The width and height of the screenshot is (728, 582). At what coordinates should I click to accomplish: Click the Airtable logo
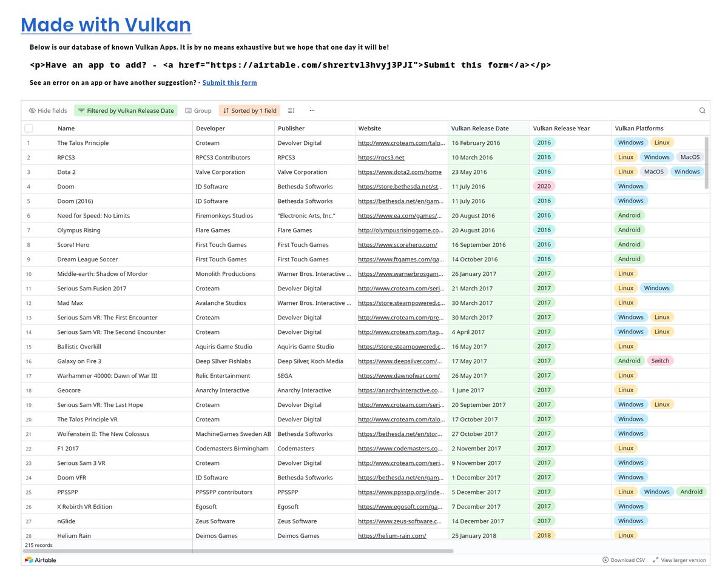[41, 560]
